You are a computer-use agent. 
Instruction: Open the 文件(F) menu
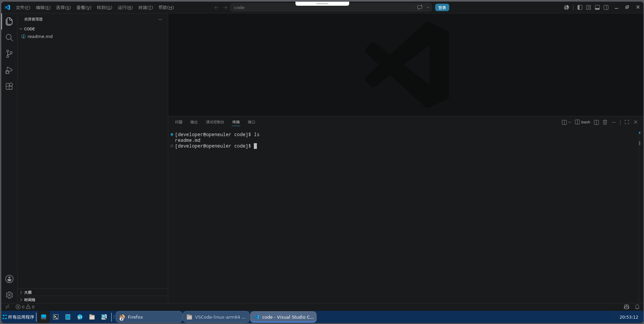pos(23,7)
